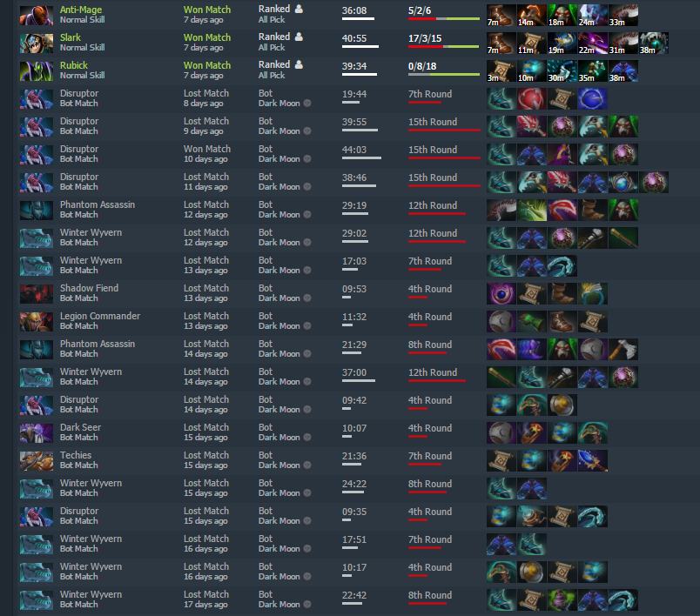Click Dark Moon info circle in Techies row
This screenshot has height=616, width=700.
point(307,465)
